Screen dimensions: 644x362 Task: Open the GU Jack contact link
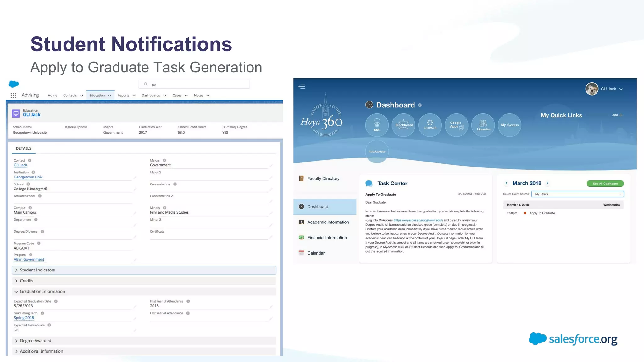coord(20,165)
